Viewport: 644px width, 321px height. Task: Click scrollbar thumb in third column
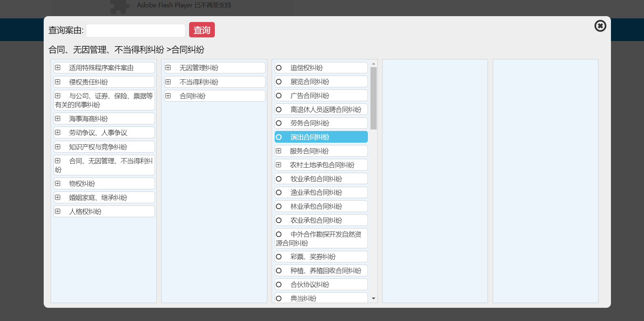(x=373, y=98)
